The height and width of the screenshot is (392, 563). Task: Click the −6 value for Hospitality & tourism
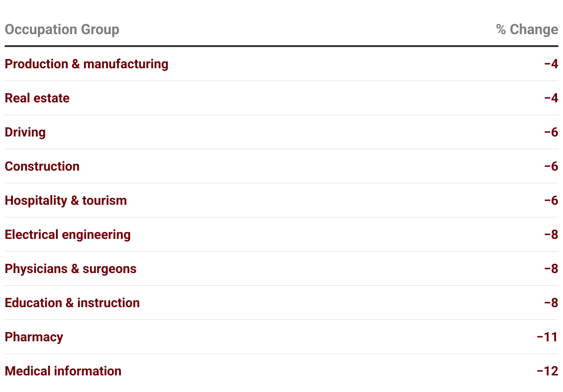[551, 200]
